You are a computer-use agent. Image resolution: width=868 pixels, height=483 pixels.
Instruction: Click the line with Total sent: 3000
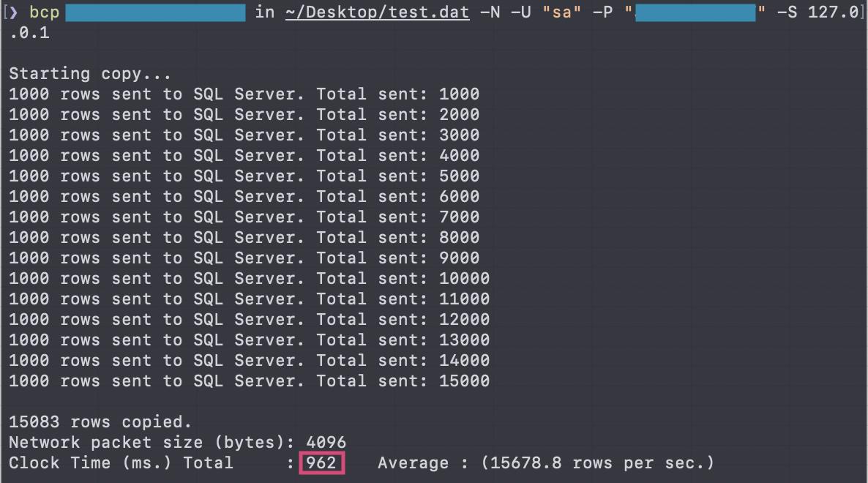(x=244, y=135)
